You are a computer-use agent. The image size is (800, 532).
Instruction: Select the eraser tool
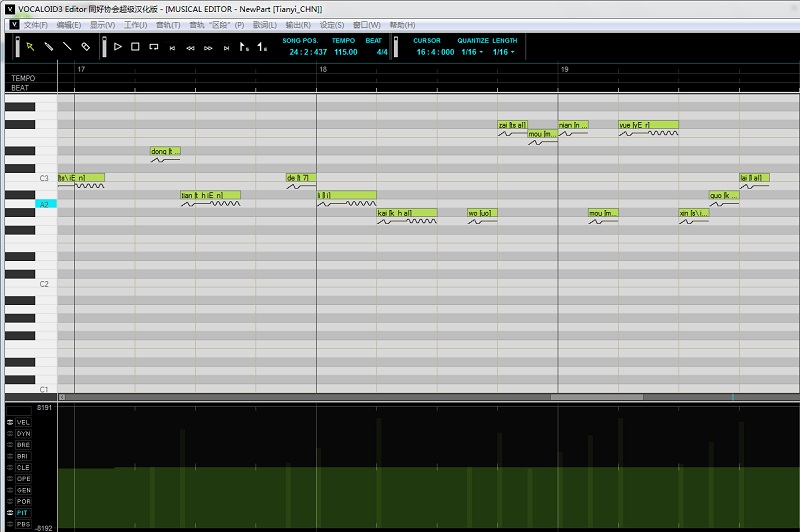point(85,46)
